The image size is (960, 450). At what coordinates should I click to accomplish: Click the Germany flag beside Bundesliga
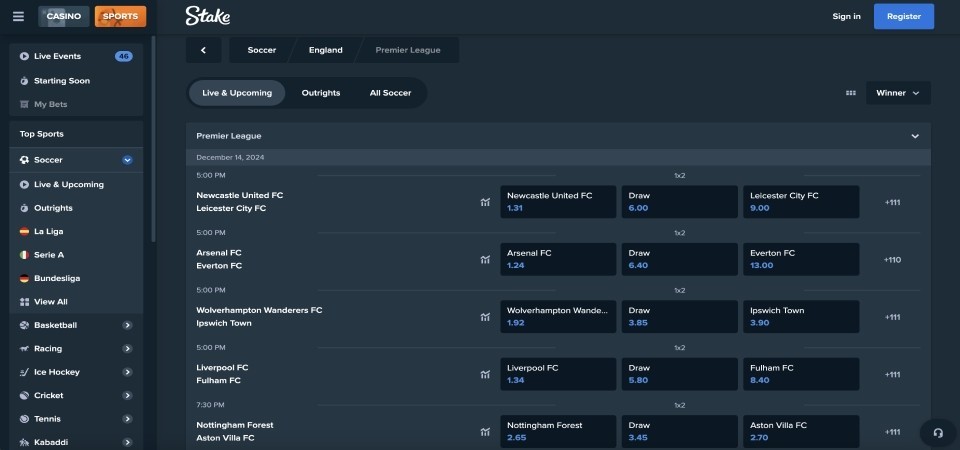pos(24,278)
